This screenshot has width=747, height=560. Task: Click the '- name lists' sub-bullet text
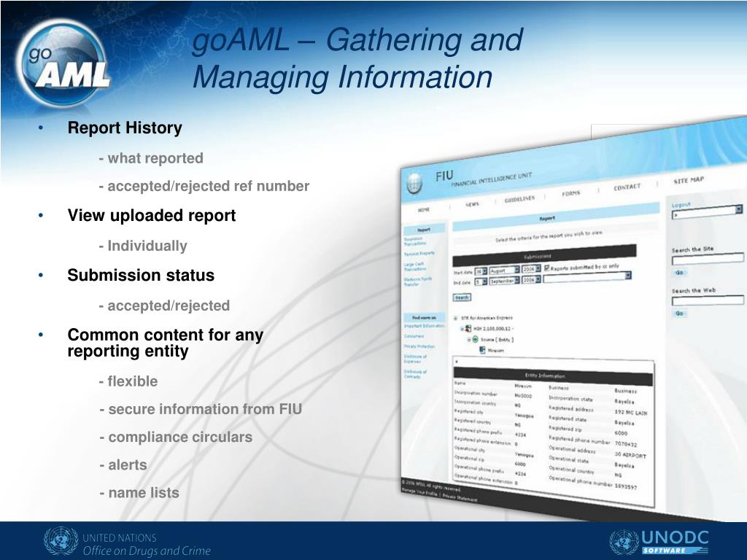[x=139, y=493]
